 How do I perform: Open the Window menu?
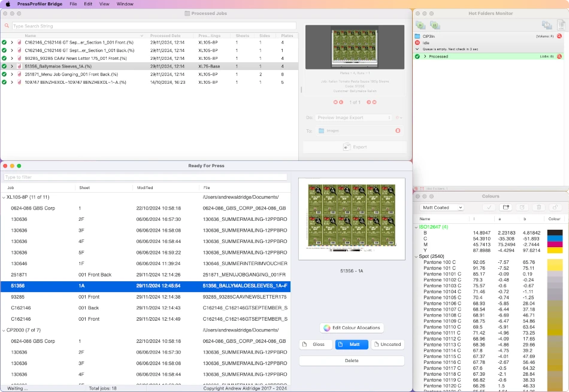pyautogui.click(x=125, y=4)
